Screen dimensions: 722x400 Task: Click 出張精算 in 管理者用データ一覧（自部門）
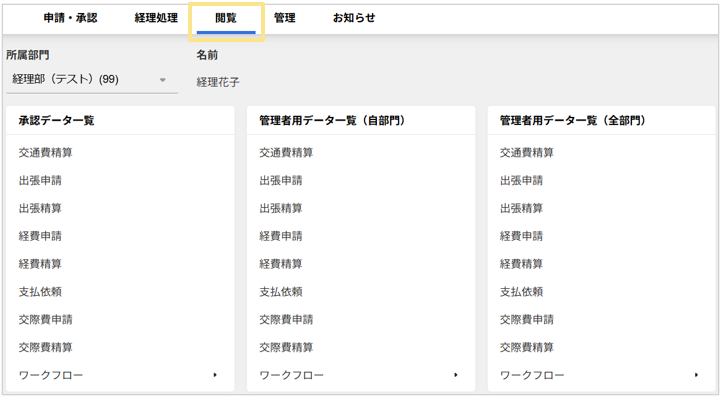click(281, 209)
